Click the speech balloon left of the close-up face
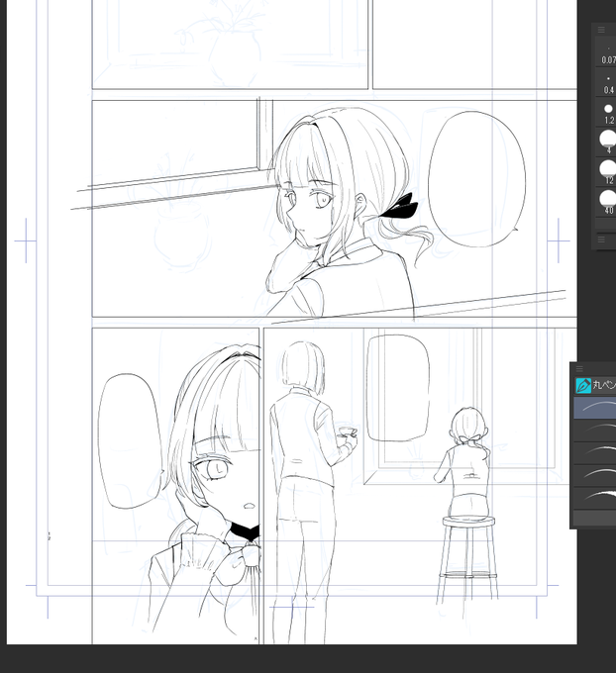Image resolution: width=616 pixels, height=673 pixels. [131, 441]
